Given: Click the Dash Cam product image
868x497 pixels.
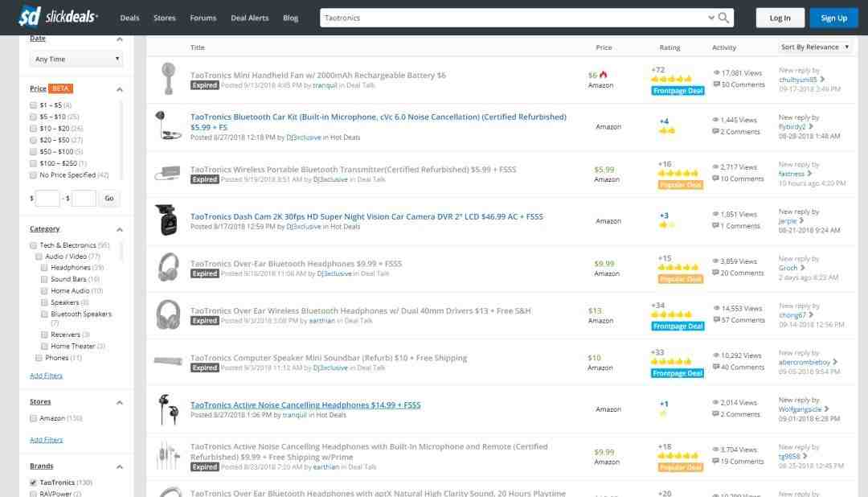Looking at the screenshot, I should click(168, 220).
